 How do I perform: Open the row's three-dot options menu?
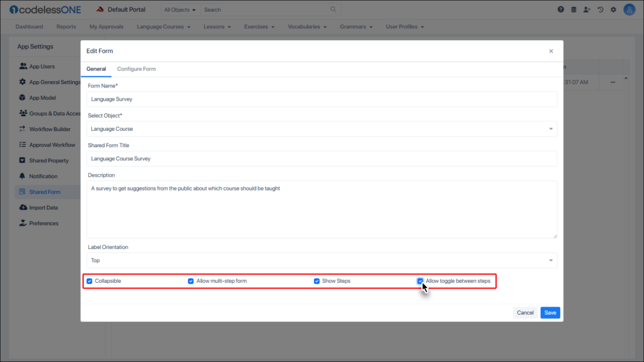613,82
